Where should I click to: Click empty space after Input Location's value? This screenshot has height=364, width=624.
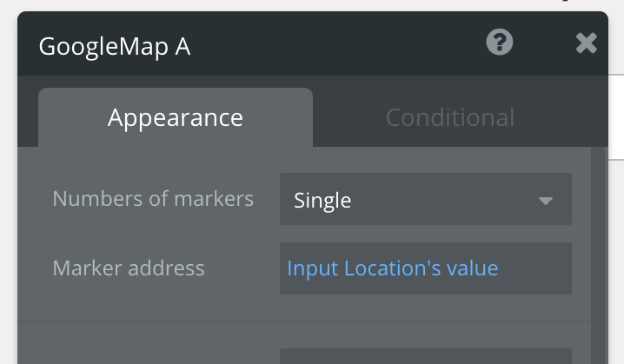(534, 268)
